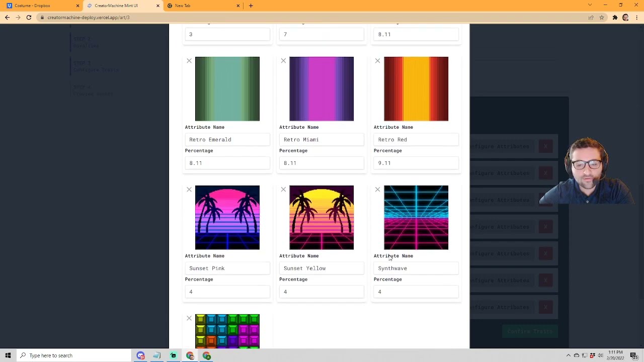Click the Synthwave grid thumbnail
Screen dimensions: 644x362
click(x=416, y=218)
